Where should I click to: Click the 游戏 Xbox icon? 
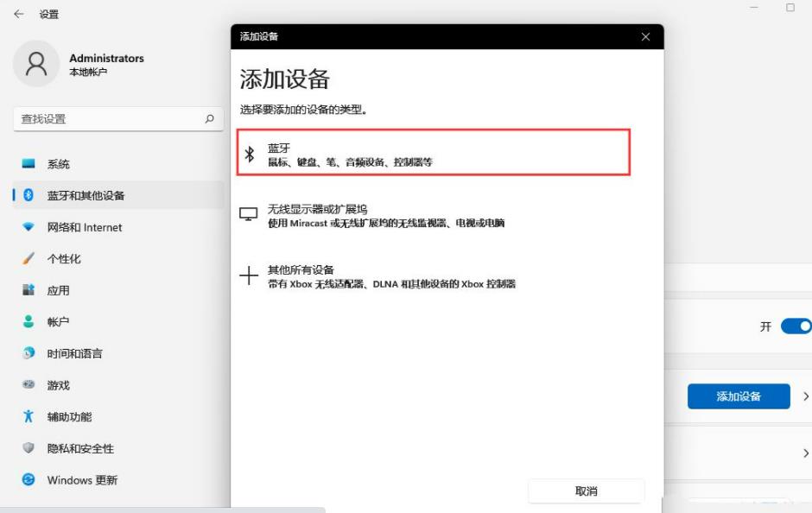[29, 385]
